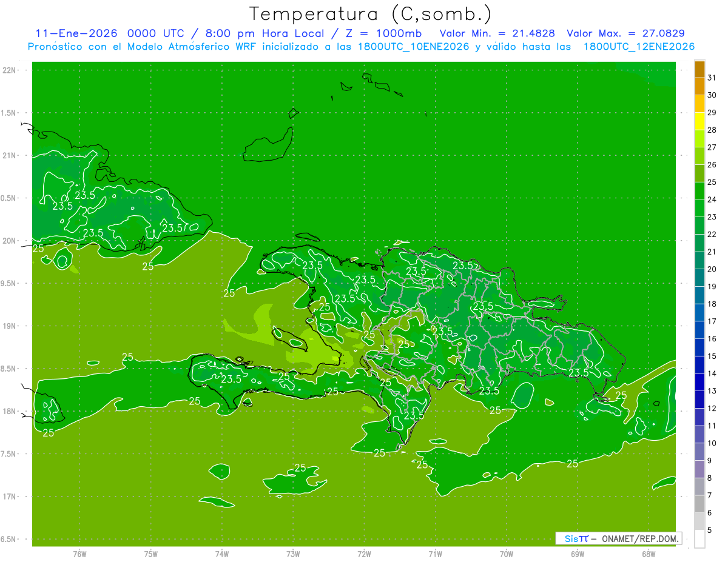
Task: Click the latitude axis label "21N"
Action: [10, 155]
